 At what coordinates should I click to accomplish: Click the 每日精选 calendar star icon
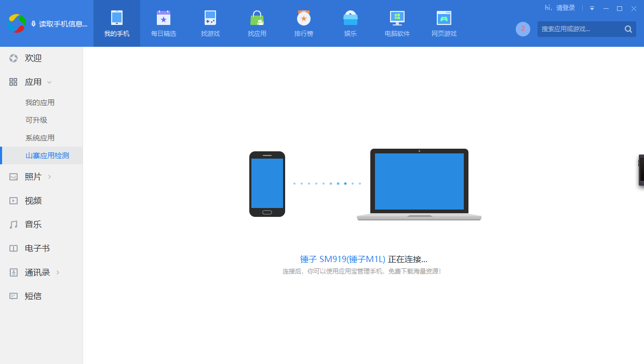coord(164,18)
